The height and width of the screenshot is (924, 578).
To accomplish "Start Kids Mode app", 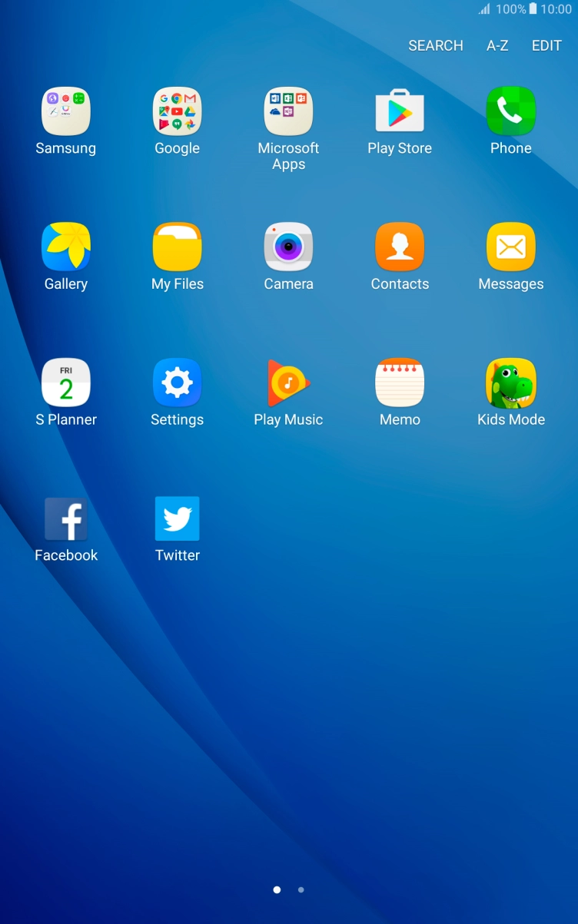I will (x=510, y=383).
